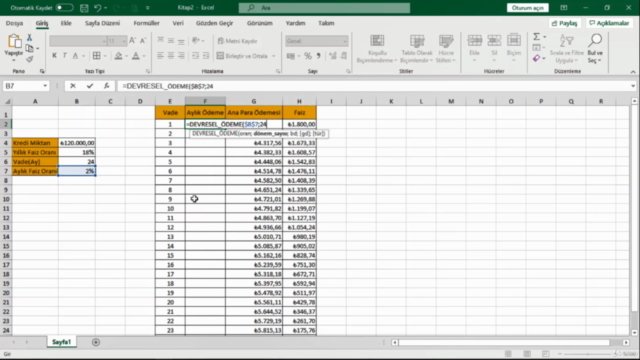The height and width of the screenshot is (360, 640).
Task: Click the Borders icon
Action: point(97,56)
